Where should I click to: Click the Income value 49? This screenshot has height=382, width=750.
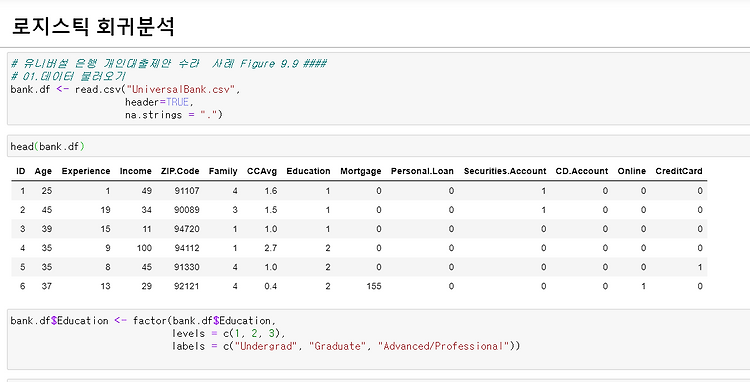[146, 191]
